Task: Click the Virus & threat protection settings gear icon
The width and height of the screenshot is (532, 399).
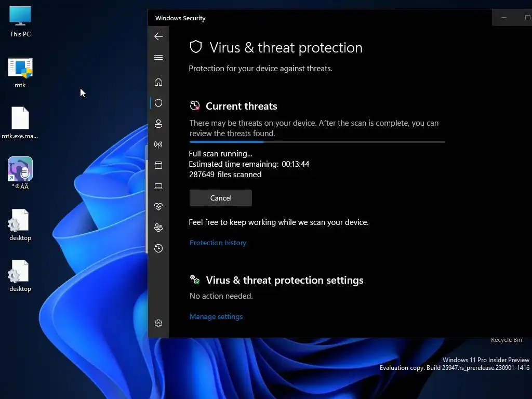Action: click(x=195, y=280)
